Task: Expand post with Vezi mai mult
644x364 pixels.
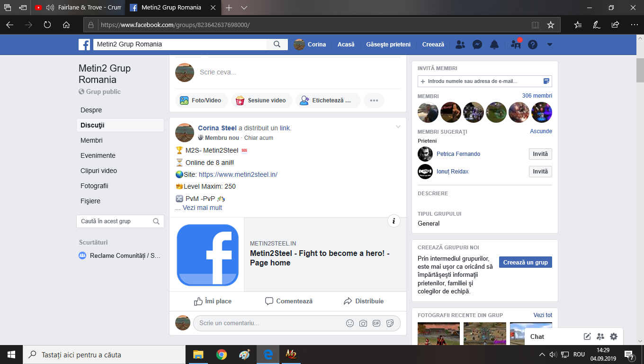Action: point(202,208)
